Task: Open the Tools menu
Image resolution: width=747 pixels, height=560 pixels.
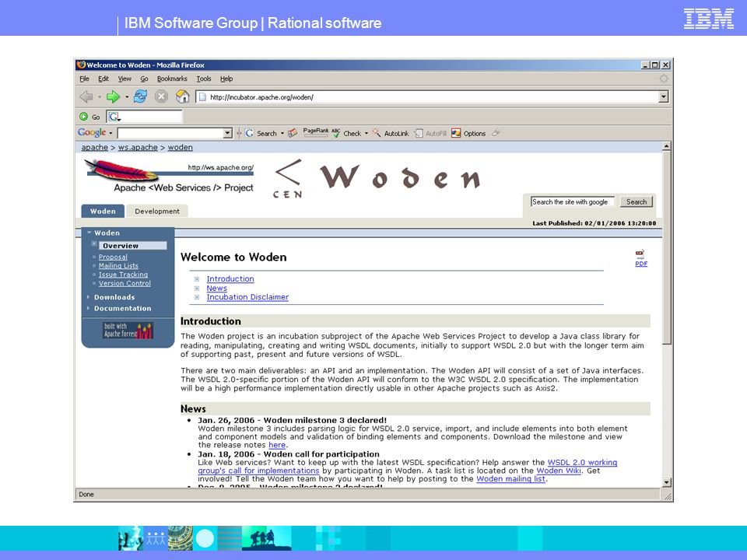Action: [204, 79]
